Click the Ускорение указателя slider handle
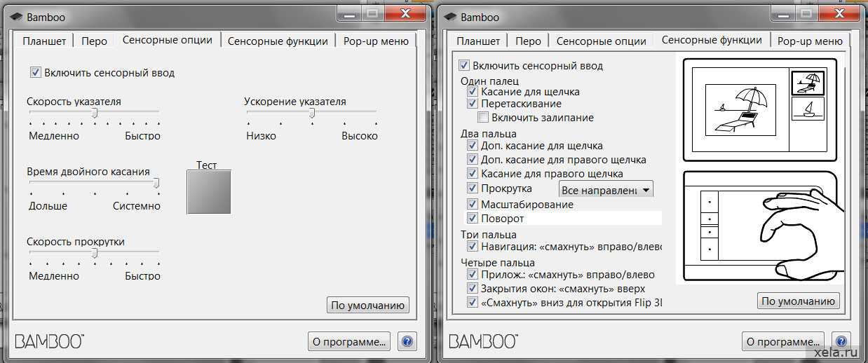868x363 pixels. pyautogui.click(x=312, y=113)
